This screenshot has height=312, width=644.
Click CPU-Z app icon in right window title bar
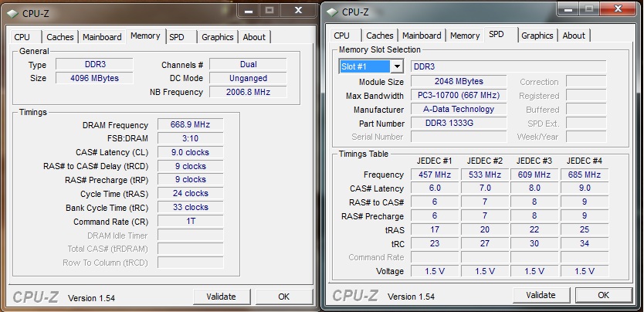click(332, 12)
